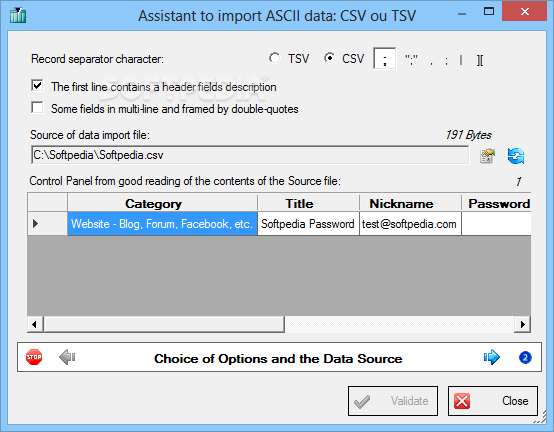Advance with the blue right arrow
Viewport: 554px width, 432px height.
pos(492,357)
